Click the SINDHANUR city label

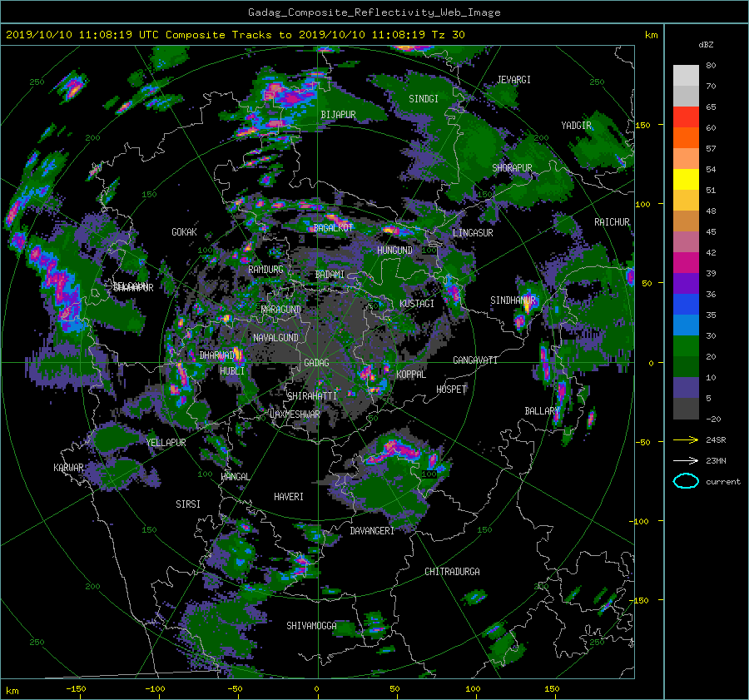[x=513, y=300]
